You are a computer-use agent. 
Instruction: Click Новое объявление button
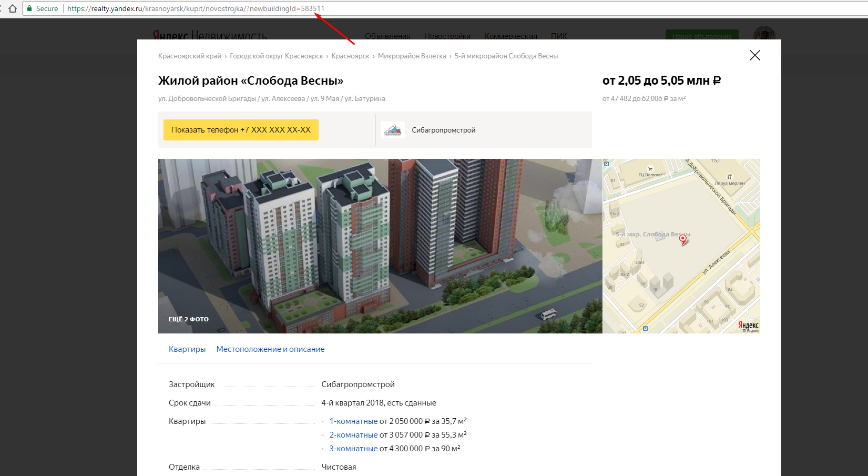point(702,36)
